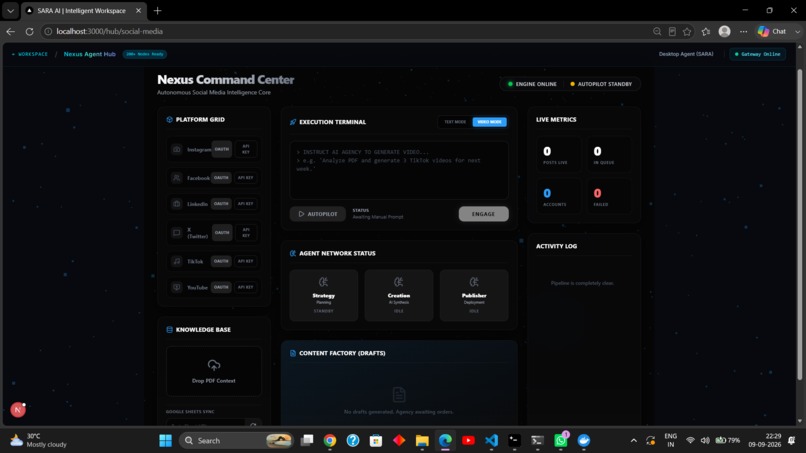This screenshot has height=453, width=806.
Task: Open Copilot Chat in browser toolbar
Action: 772,31
